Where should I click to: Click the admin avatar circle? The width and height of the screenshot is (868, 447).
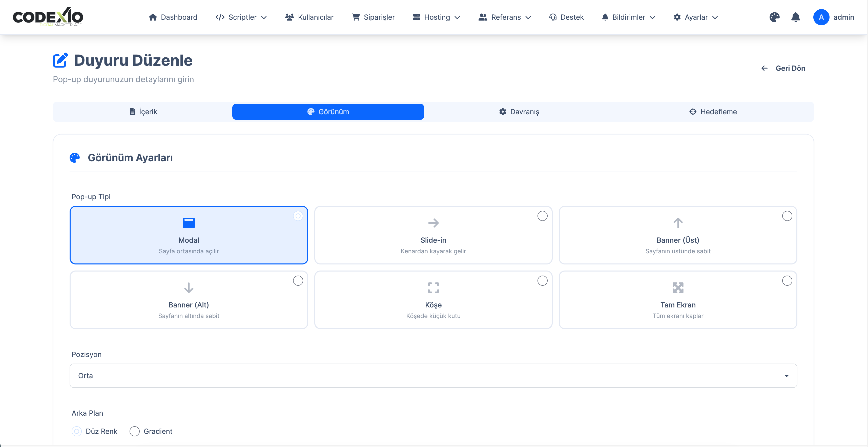coord(821,17)
